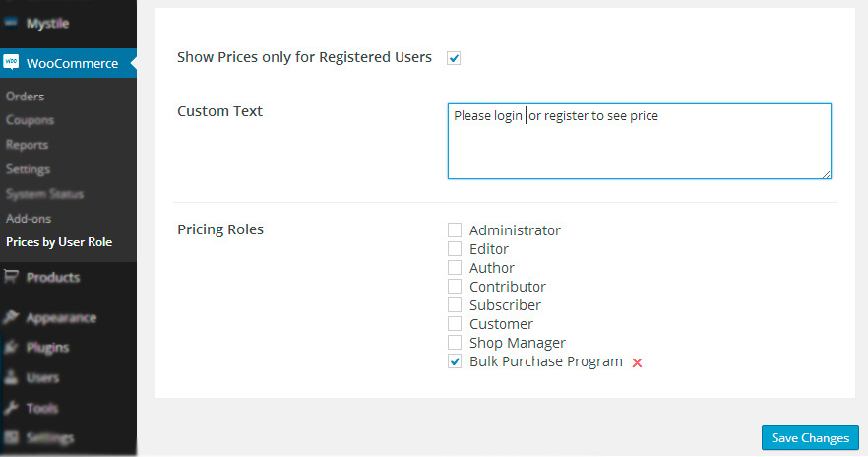The height and width of the screenshot is (457, 868).
Task: Click the WooCommerce logo icon in sidebar
Action: pyautogui.click(x=12, y=63)
